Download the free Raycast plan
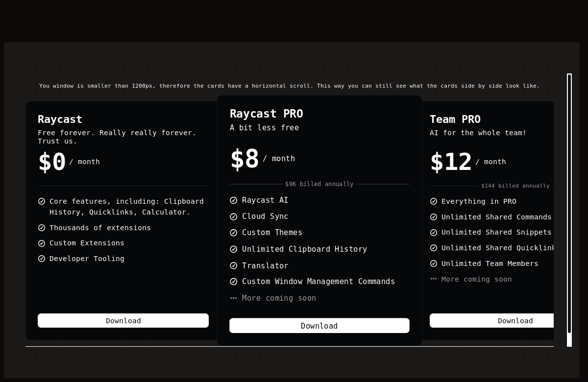 (123, 321)
